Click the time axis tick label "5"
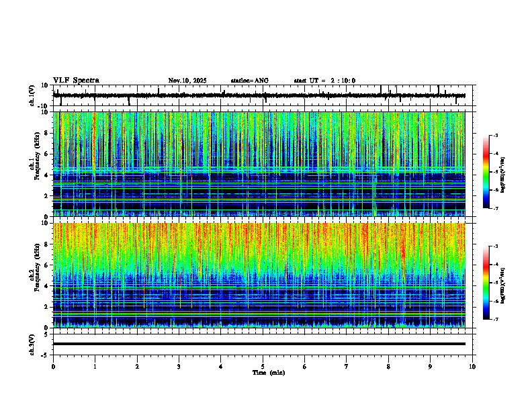 tap(263, 367)
